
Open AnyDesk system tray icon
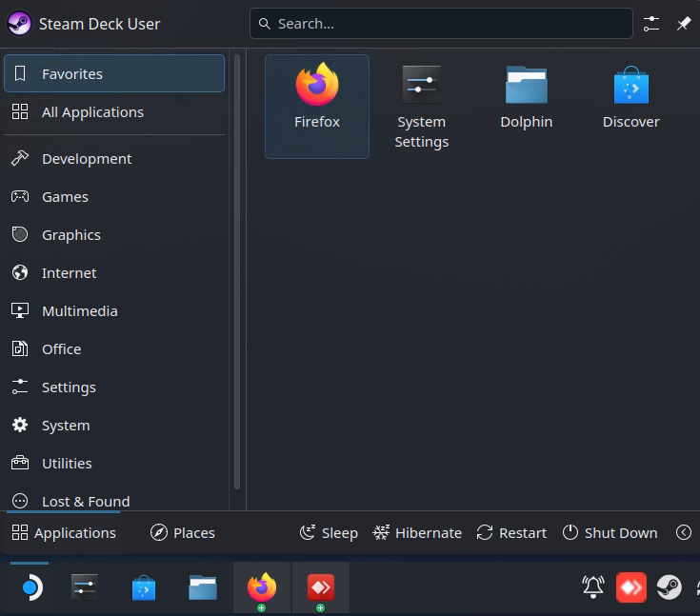631,587
